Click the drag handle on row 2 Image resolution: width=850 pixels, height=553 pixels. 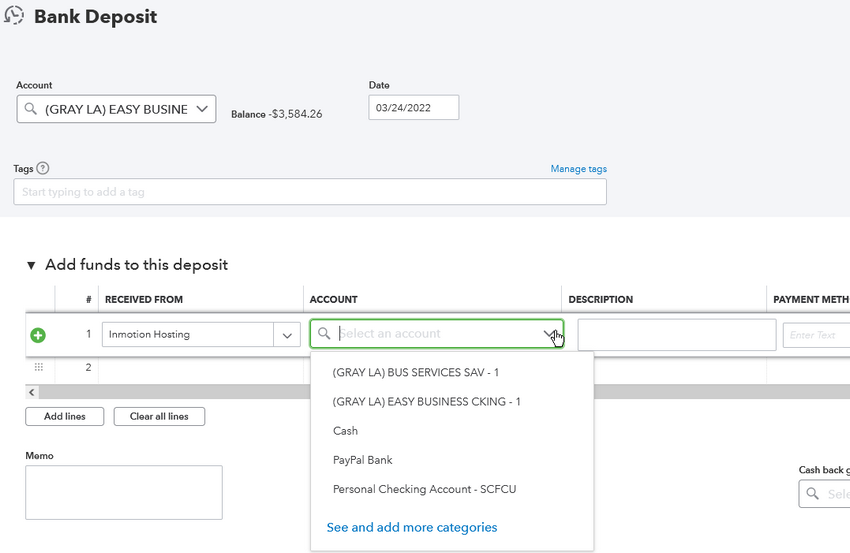coord(38,368)
